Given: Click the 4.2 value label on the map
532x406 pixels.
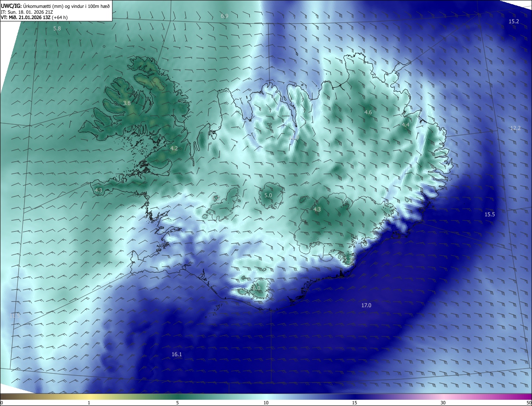Looking at the screenshot, I should coord(174,148).
